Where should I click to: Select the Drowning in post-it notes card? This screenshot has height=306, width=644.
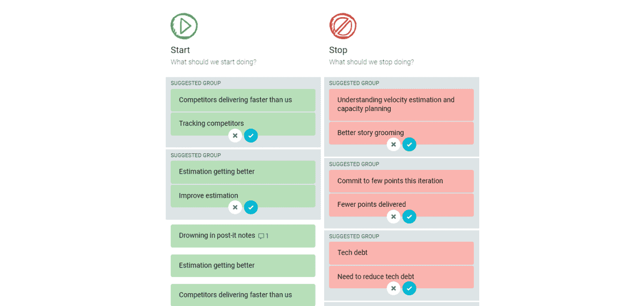[217, 236]
